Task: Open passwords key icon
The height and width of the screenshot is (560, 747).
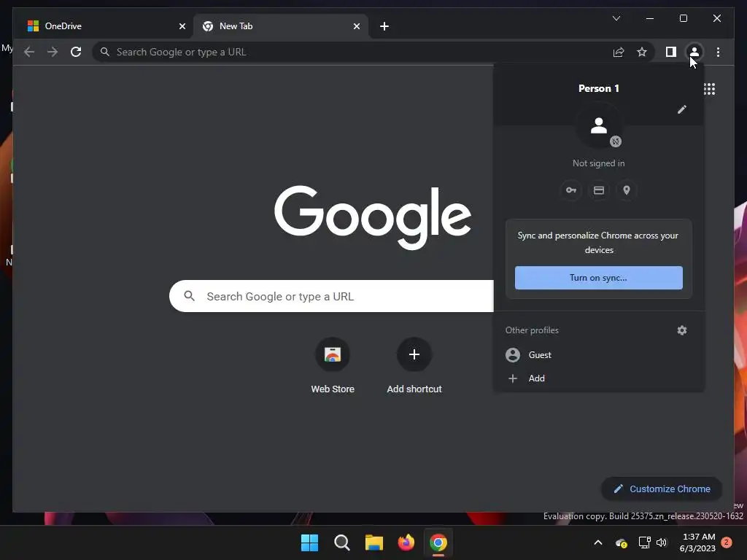Action: [x=570, y=190]
